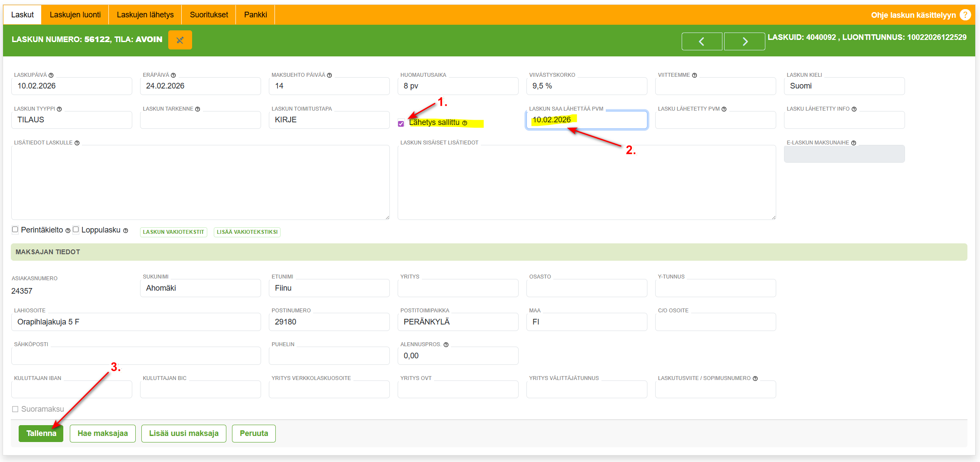Enable the Perintäkielto checkbox
This screenshot has height=462, width=980.
pyautogui.click(x=15, y=229)
